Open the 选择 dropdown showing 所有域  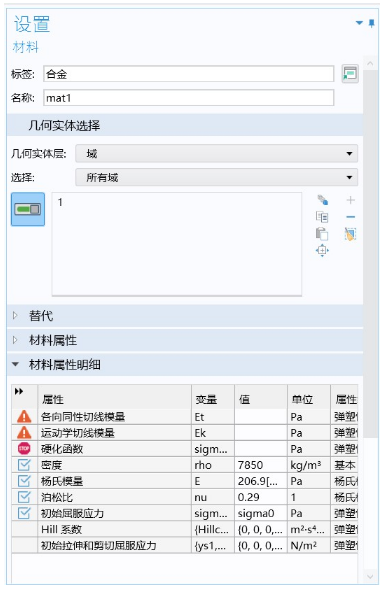coord(216,177)
